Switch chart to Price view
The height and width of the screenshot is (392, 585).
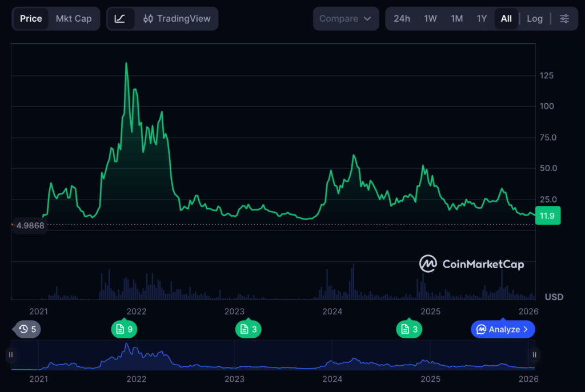click(x=31, y=19)
